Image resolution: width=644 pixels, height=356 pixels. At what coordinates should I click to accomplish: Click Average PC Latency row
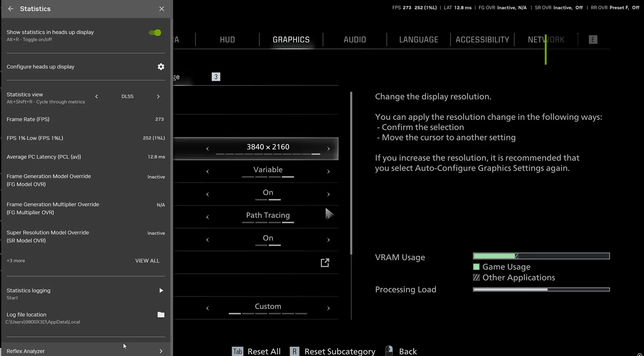point(86,157)
